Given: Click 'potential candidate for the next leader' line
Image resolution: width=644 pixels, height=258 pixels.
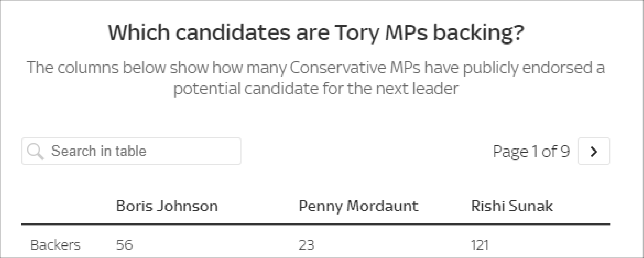Looking at the screenshot, I should 316,89.
